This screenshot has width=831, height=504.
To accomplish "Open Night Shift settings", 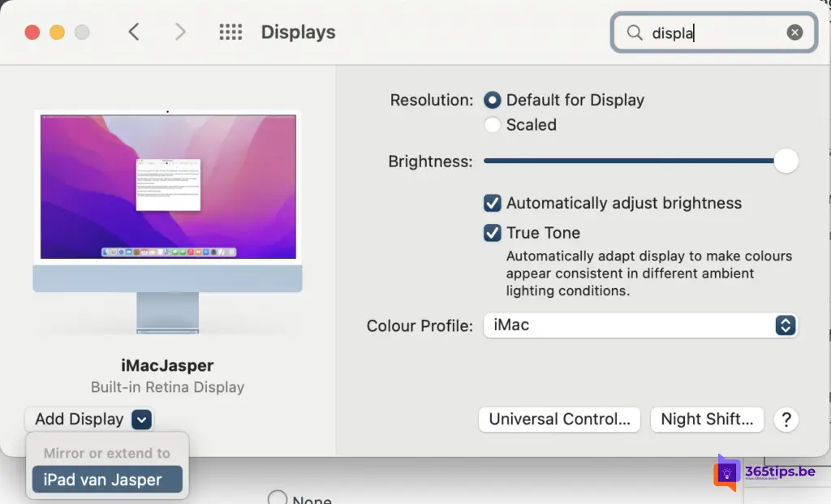I will click(707, 420).
